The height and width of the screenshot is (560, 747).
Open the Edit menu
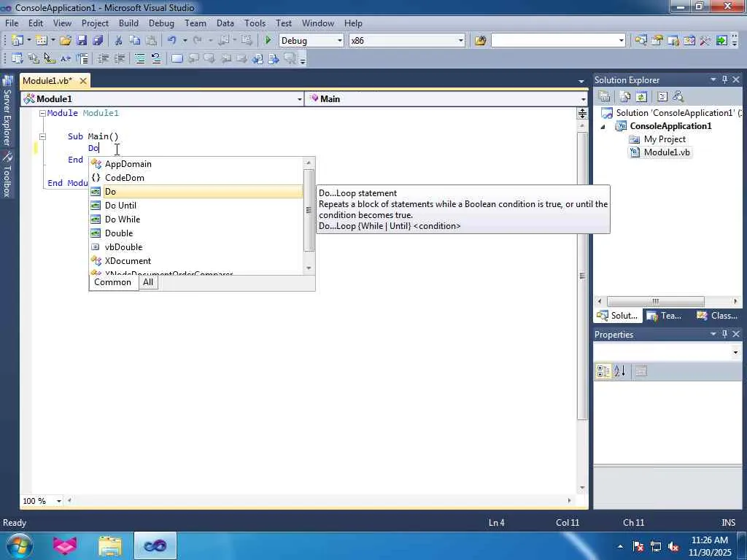(x=35, y=23)
